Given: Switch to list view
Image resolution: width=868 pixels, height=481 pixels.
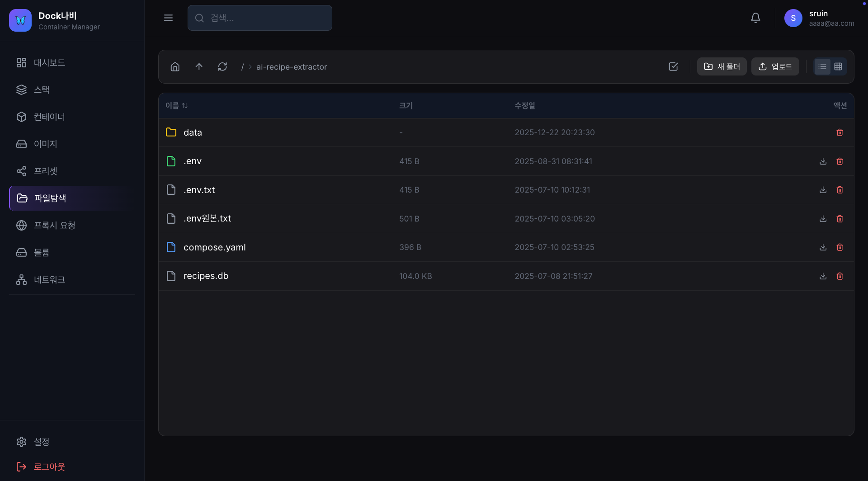Looking at the screenshot, I should click(x=822, y=67).
